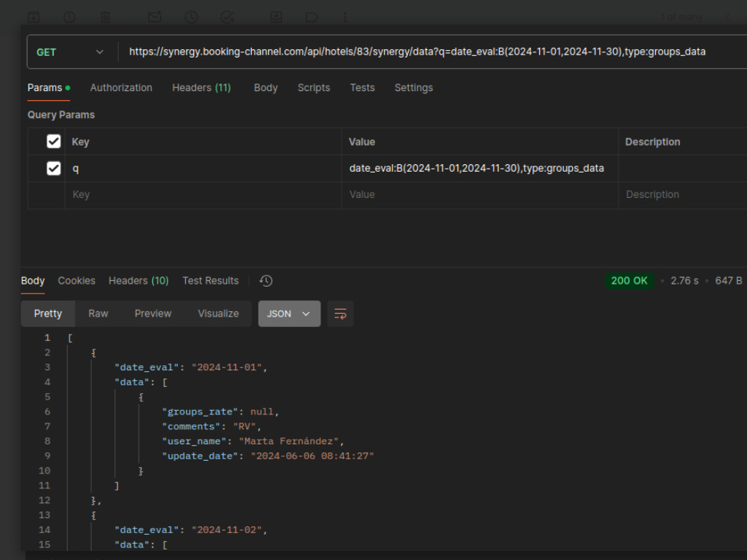Click the Labels tag icon in dimmed toolbar
747x560 pixels.
pos(311,18)
